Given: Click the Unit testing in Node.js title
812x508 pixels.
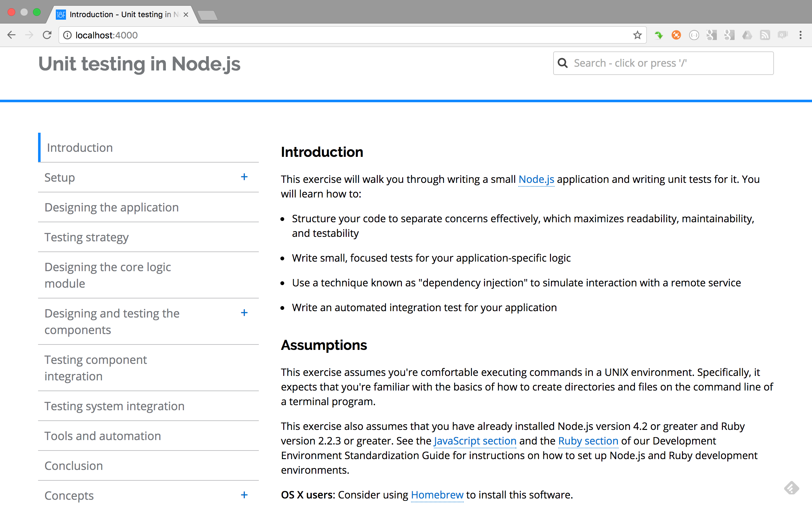Looking at the screenshot, I should pos(140,63).
